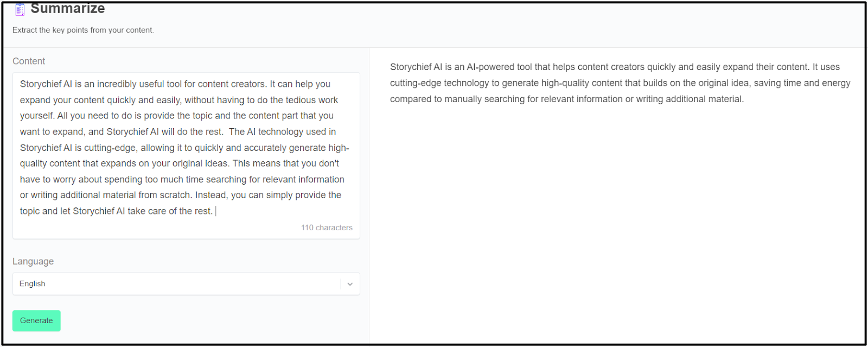Image resolution: width=868 pixels, height=347 pixels.
Task: Click the Language field label
Action: click(33, 261)
